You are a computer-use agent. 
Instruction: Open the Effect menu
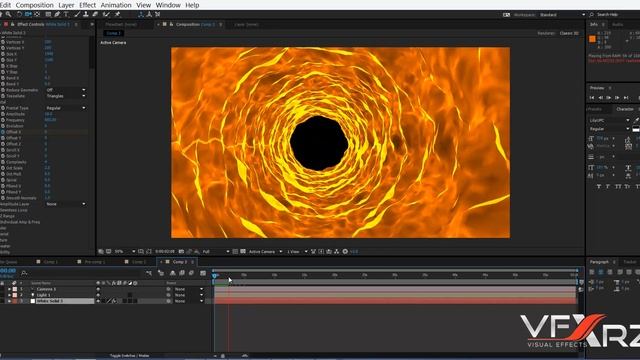tap(87, 5)
